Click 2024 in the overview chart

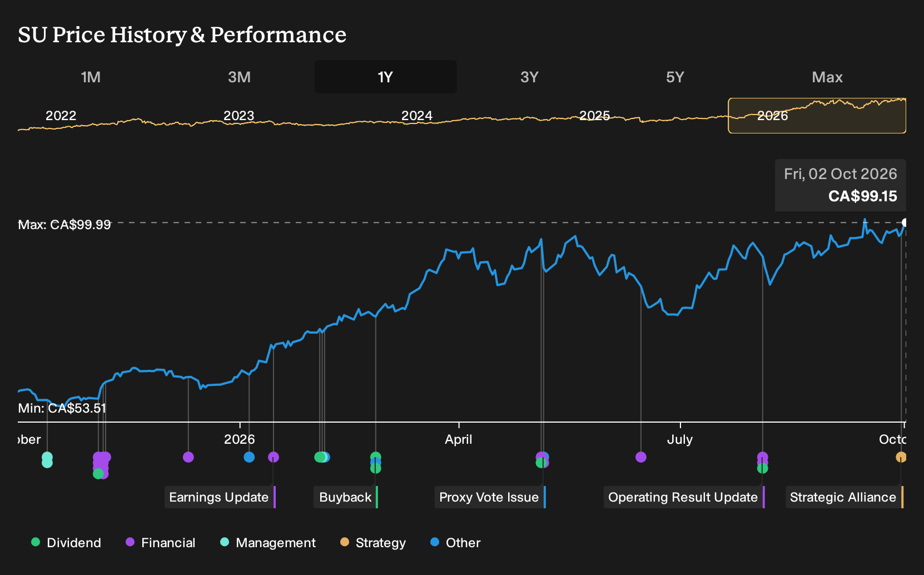[417, 116]
